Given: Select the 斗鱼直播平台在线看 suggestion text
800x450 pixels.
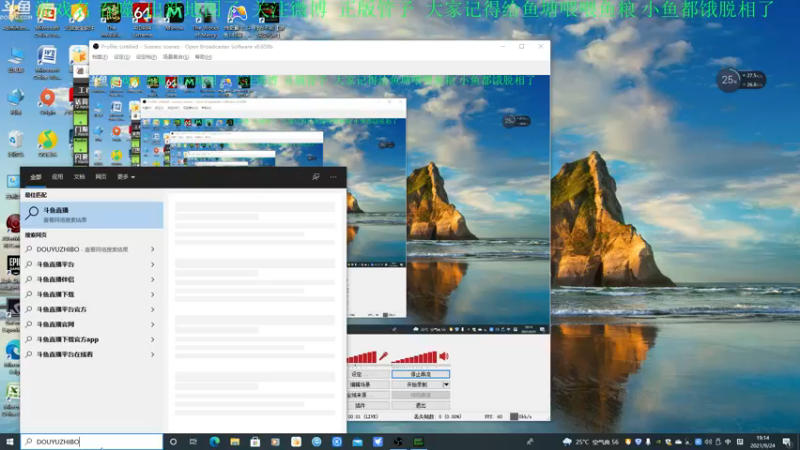Looking at the screenshot, I should tap(64, 355).
